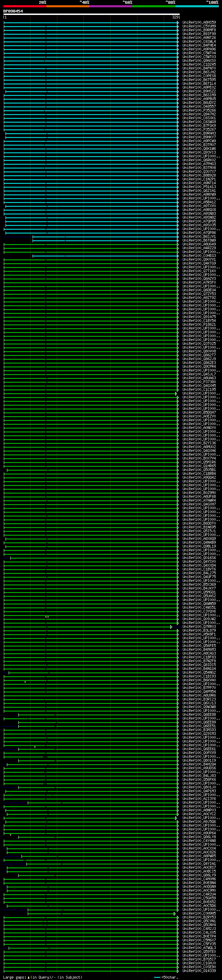Choose the UniRef100_O48557 hit
Viewport: 222px width, 980px height.
(199, 106)
